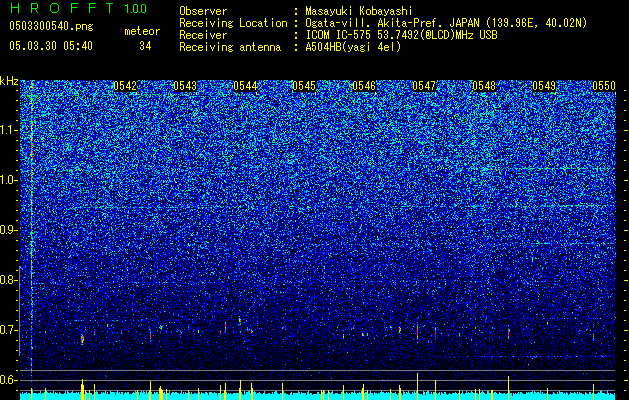Click the 0544 time marker
This screenshot has width=629, height=400.
coord(245,86)
